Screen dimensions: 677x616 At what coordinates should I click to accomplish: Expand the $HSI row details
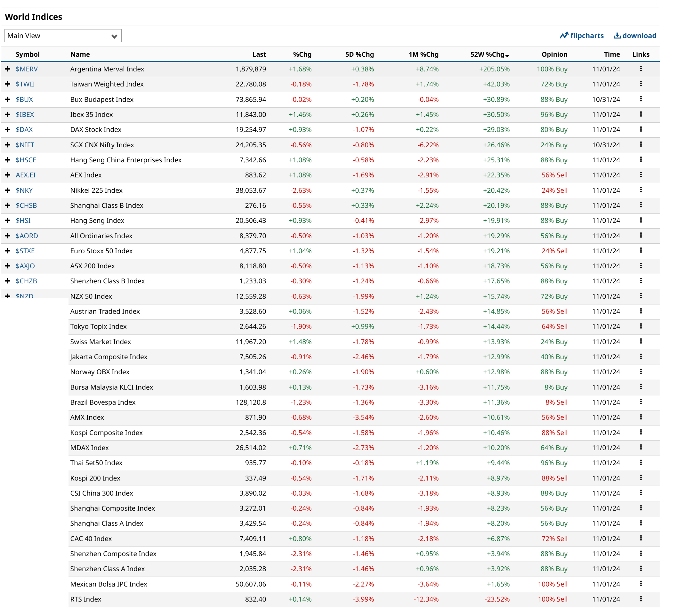coord(8,220)
